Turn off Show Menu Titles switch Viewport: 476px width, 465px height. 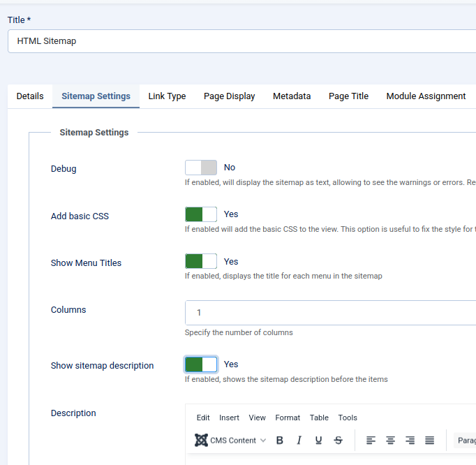click(x=201, y=261)
